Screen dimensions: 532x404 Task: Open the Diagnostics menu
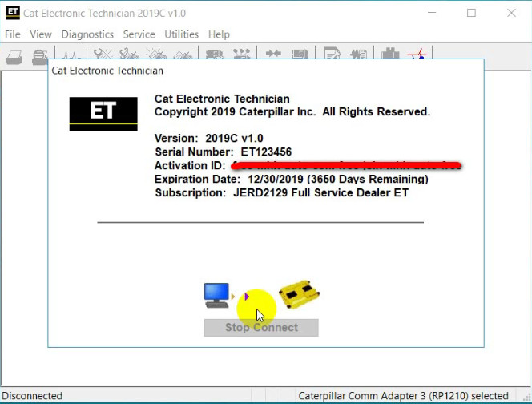coord(87,34)
